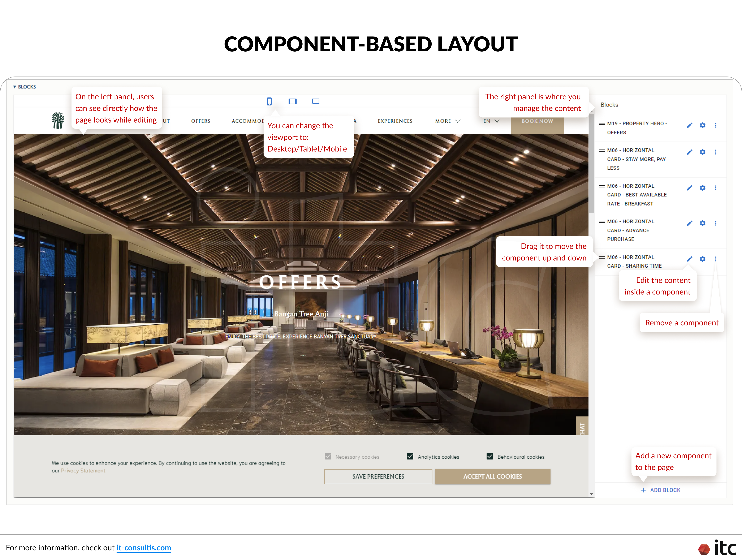Screen dimensions: 742x560
Task: Edit Stay More, Pay Less card block
Action: [689, 152]
